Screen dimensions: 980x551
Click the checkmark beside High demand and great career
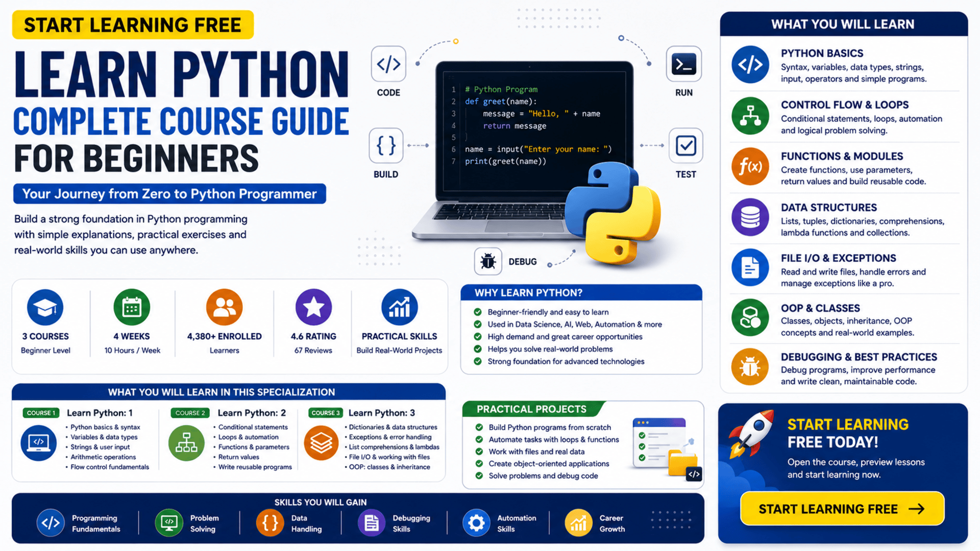tap(478, 337)
